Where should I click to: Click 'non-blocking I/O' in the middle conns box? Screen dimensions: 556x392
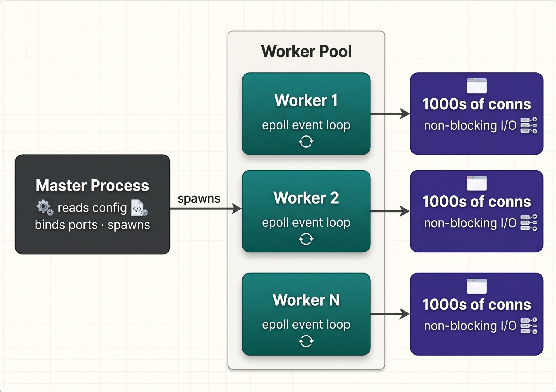[470, 223]
